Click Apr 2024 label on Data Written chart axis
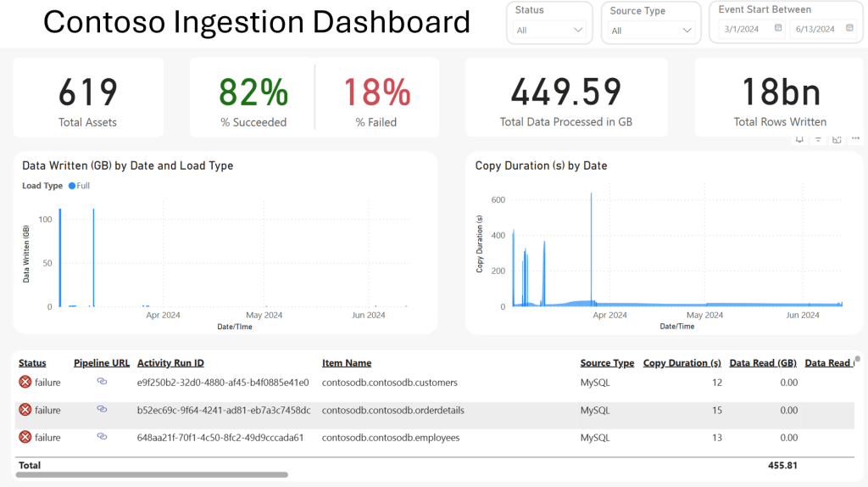The width and height of the screenshot is (868, 487). 163,315
